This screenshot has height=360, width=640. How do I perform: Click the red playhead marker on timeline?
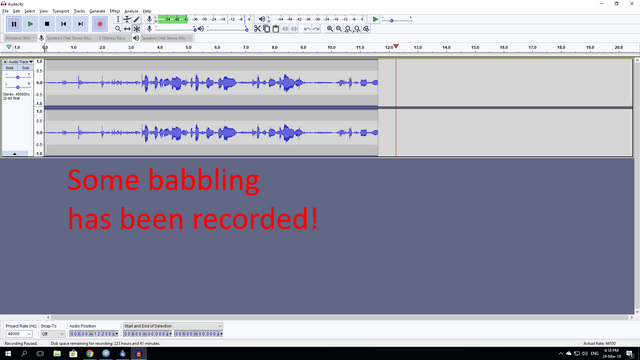coord(396,47)
